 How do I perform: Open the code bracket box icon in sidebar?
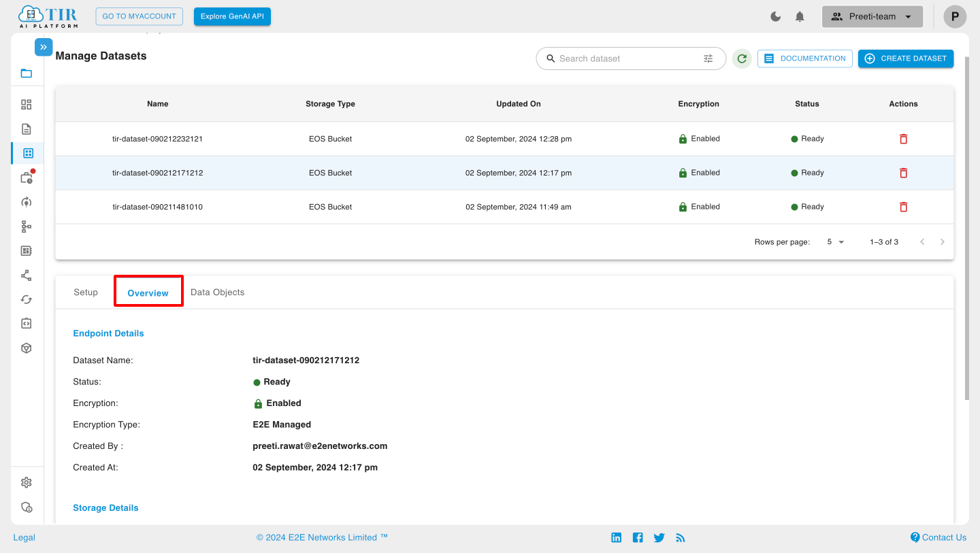point(27,324)
